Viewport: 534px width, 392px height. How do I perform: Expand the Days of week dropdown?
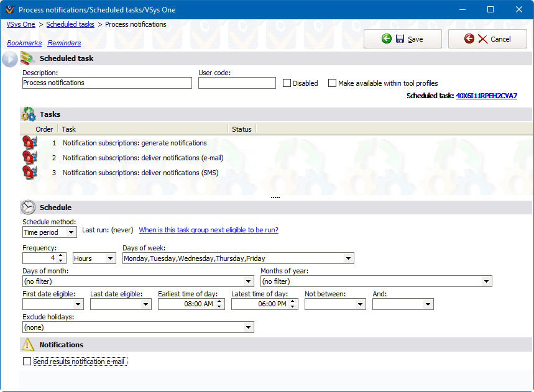click(x=348, y=258)
